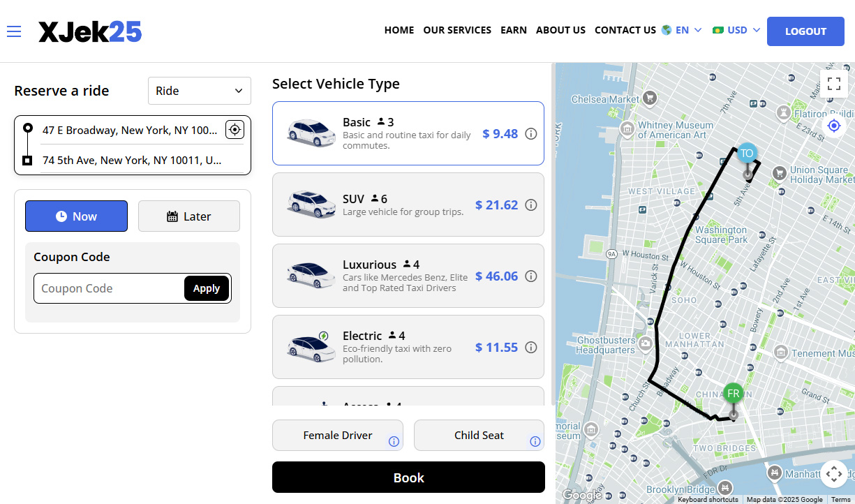855x504 pixels.
Task: Click the my-location crosshair on the map
Action: [834, 126]
